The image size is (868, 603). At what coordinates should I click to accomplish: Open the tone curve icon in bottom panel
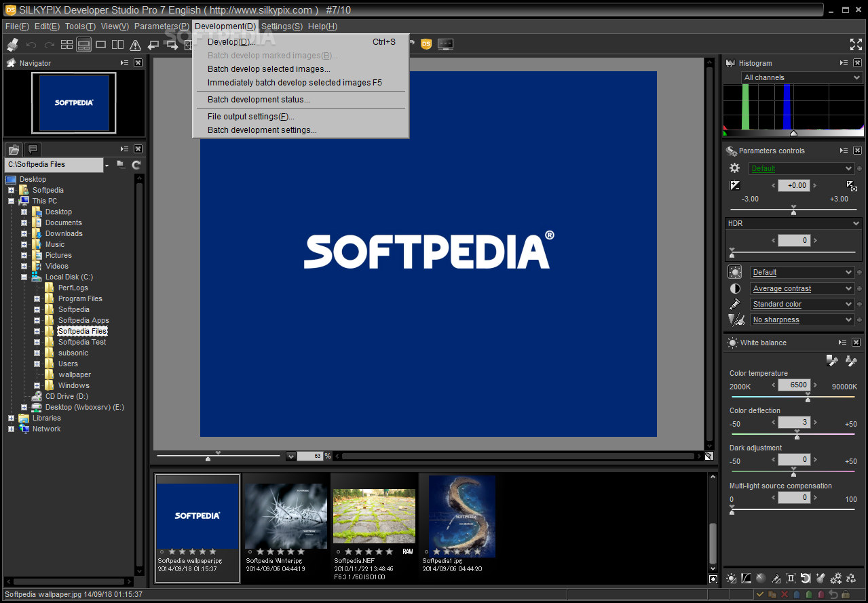point(747,579)
